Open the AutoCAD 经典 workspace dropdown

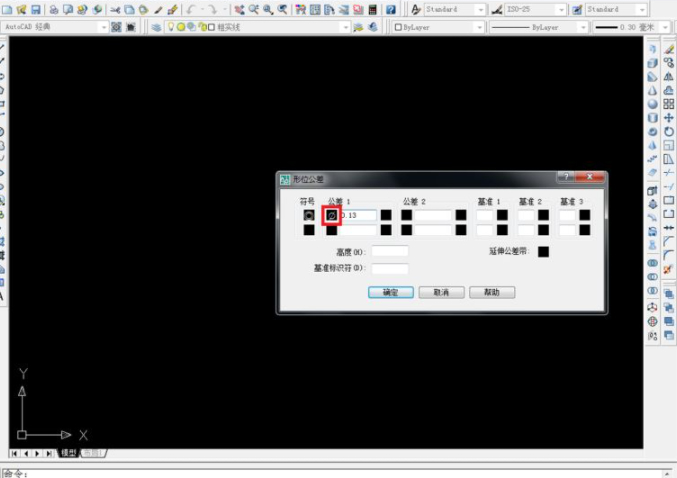[x=104, y=27]
